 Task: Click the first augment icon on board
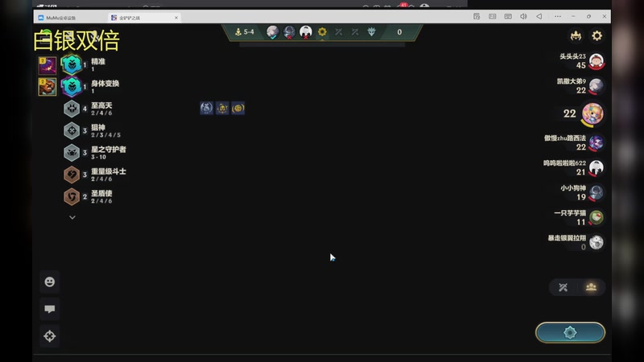tap(207, 108)
